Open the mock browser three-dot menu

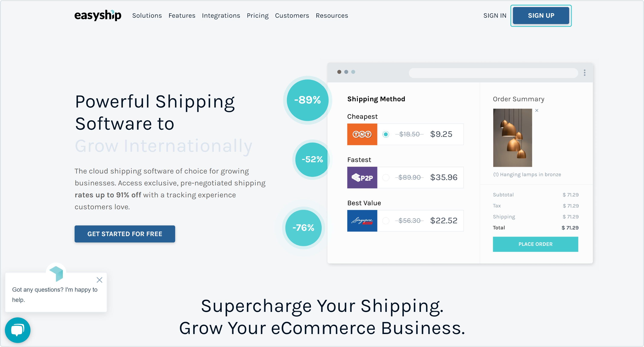pos(585,73)
